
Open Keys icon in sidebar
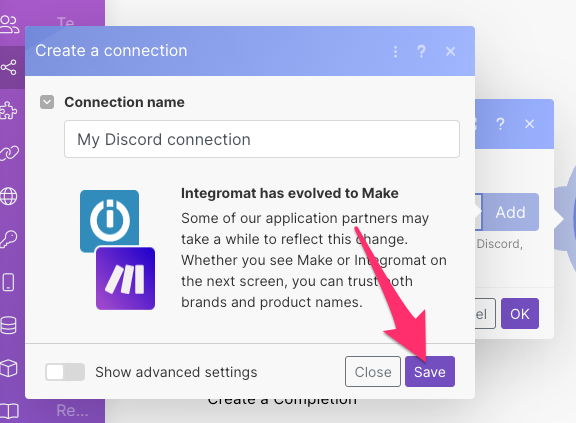(8, 239)
